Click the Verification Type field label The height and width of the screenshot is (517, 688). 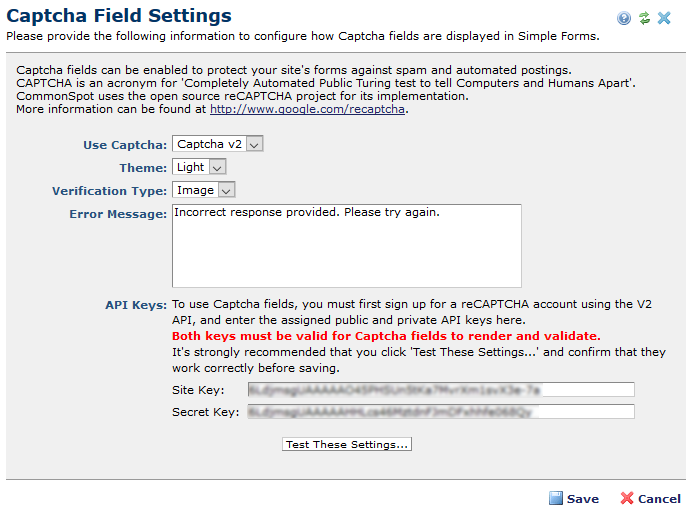pos(109,190)
